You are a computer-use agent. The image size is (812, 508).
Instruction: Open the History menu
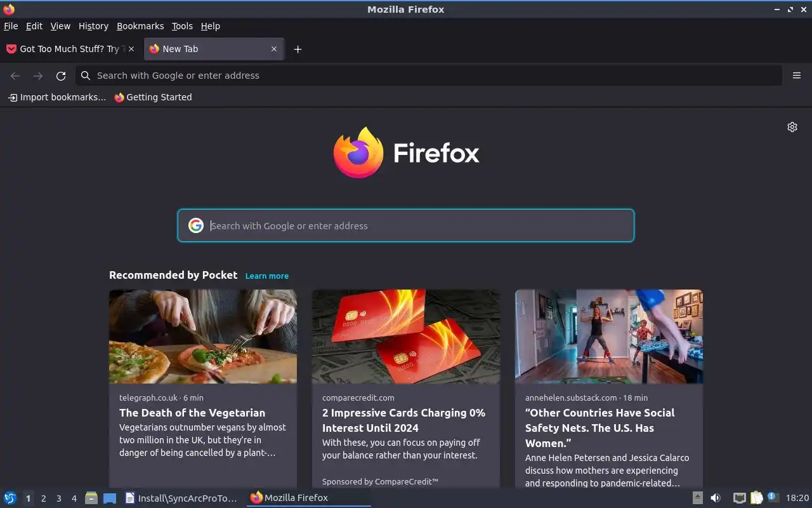point(93,26)
